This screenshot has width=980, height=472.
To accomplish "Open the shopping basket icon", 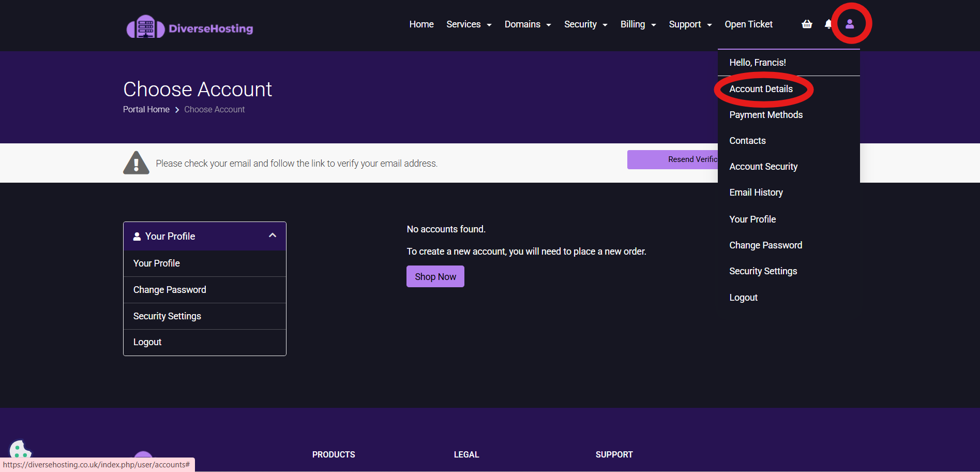I will click(807, 24).
